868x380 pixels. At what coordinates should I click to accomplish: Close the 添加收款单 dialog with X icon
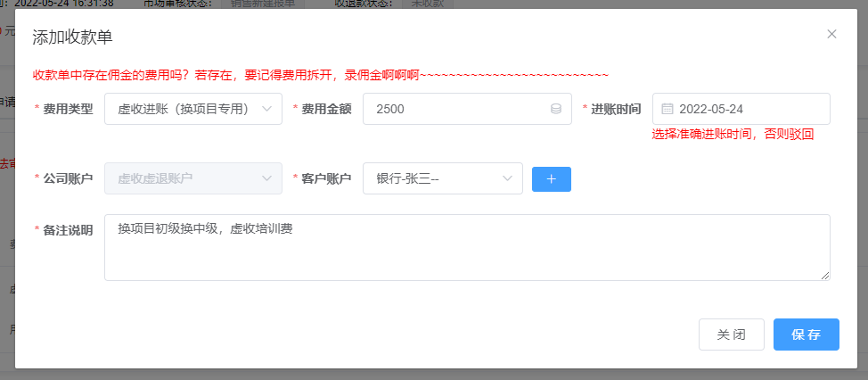(831, 34)
